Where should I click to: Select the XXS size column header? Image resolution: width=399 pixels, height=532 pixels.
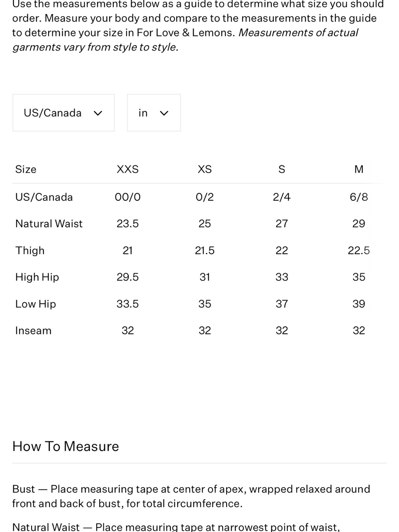128,169
